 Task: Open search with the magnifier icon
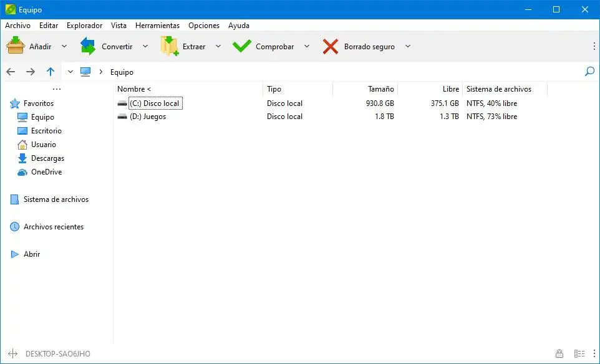pos(589,72)
